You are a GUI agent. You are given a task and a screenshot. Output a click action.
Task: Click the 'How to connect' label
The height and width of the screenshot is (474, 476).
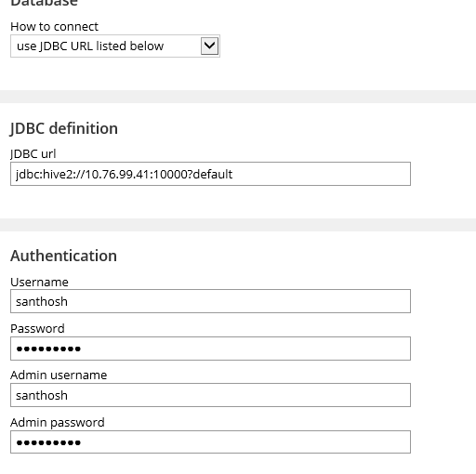click(54, 27)
